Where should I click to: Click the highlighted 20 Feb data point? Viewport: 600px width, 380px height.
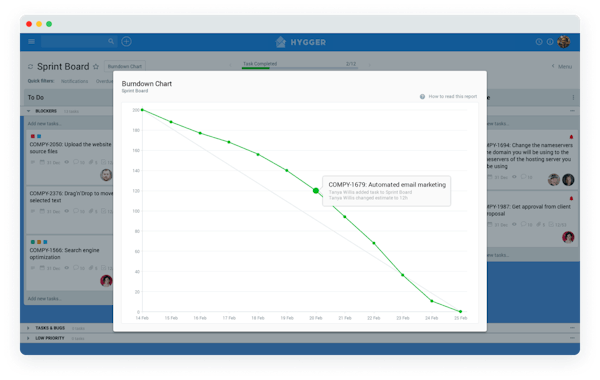316,191
